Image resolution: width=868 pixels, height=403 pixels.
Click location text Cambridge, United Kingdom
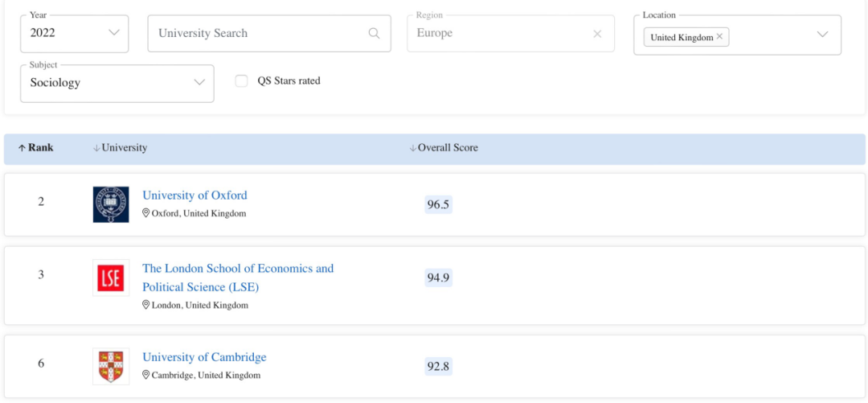coord(206,376)
